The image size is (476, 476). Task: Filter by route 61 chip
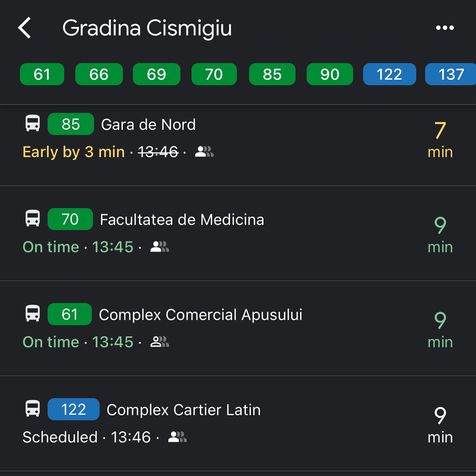click(x=42, y=74)
